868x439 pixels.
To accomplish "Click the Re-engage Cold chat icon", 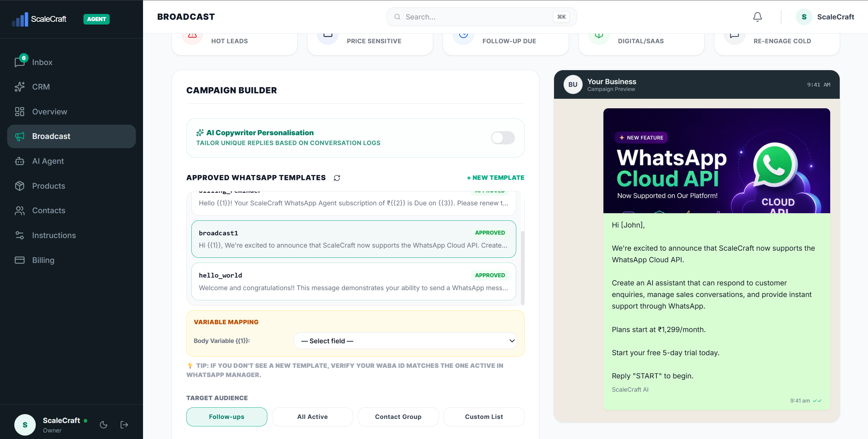I will (735, 35).
